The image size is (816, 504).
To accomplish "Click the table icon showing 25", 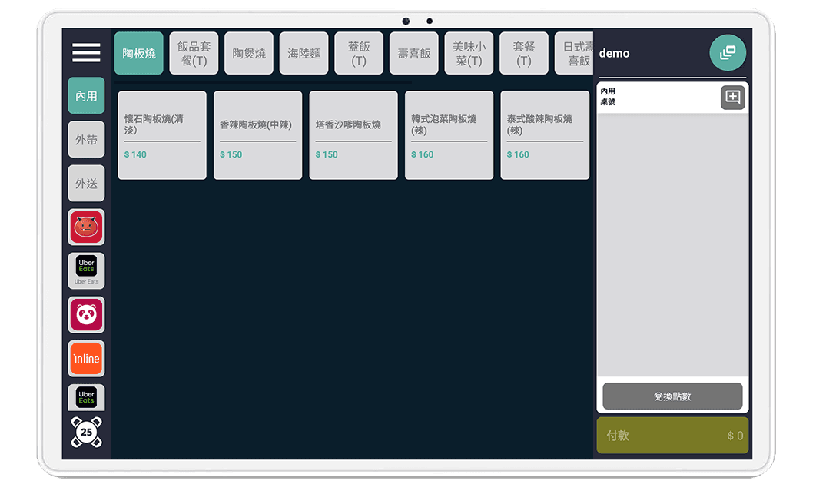I will (86, 432).
